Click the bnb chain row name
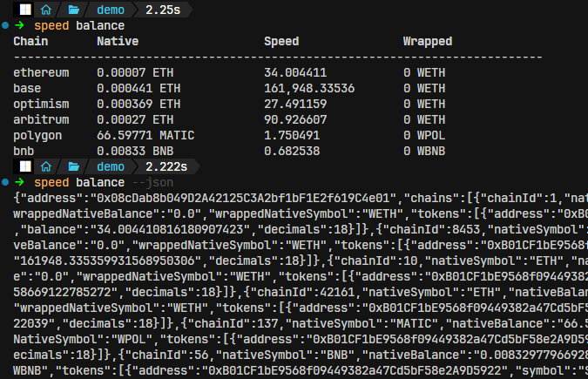This screenshot has width=588, height=379. (24, 152)
